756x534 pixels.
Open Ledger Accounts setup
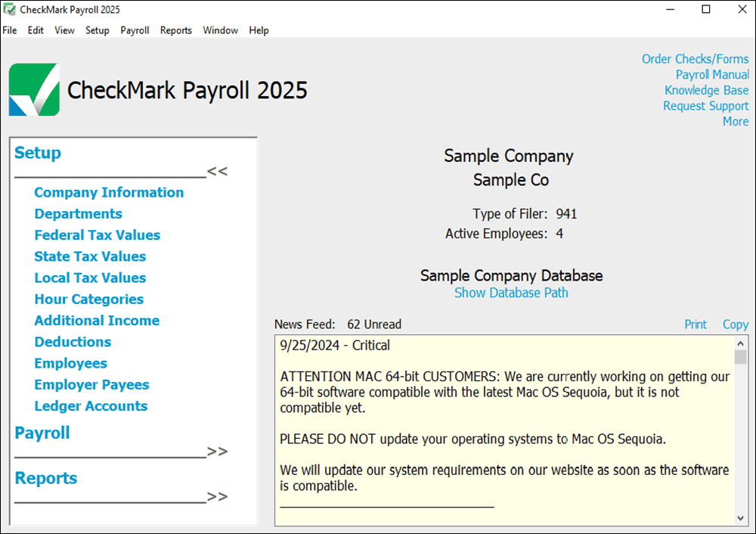coord(91,406)
